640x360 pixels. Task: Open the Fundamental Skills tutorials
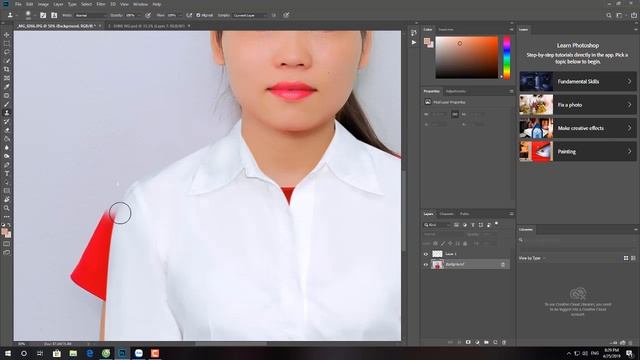click(578, 82)
